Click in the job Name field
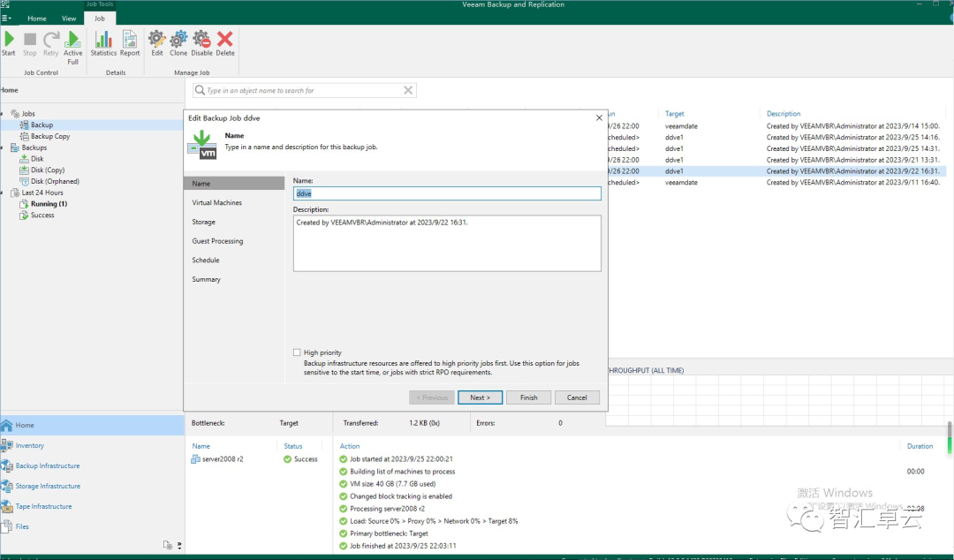Screen dimensions: 954x560 coord(447,193)
